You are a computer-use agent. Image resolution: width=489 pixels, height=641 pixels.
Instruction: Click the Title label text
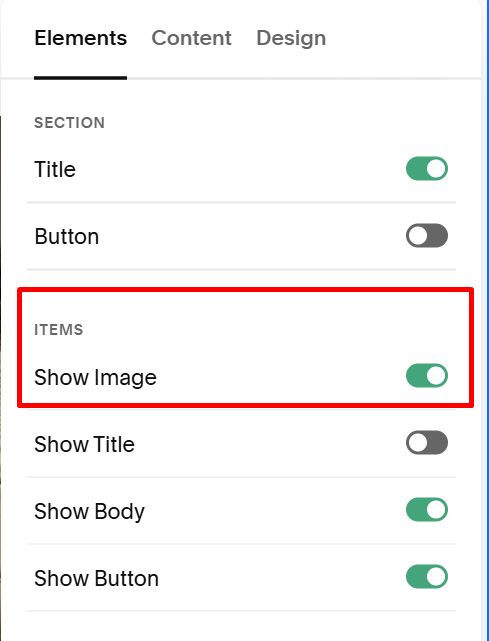(55, 169)
